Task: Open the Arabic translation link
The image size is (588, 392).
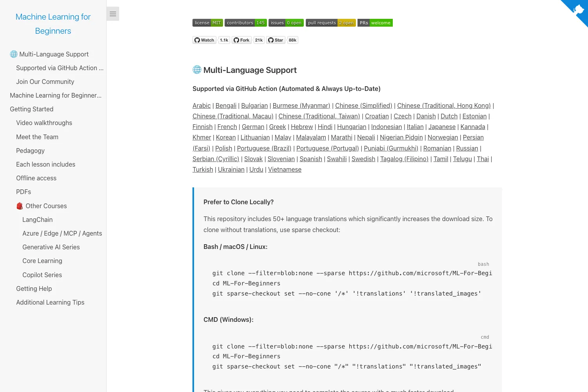Action: point(201,105)
